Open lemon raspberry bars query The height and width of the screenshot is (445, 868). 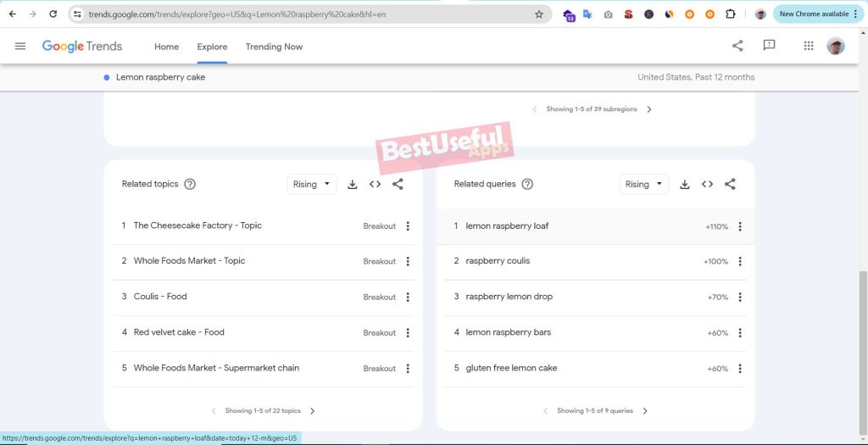tap(509, 332)
